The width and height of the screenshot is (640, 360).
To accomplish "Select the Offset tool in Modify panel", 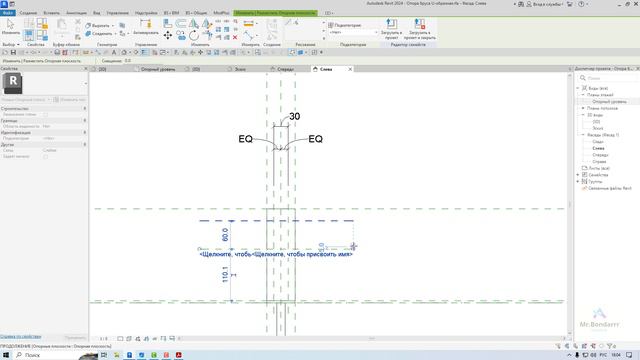I will pos(181,24).
